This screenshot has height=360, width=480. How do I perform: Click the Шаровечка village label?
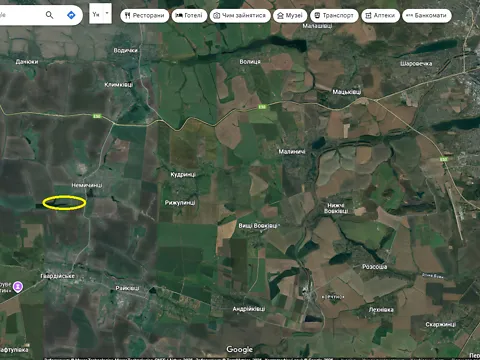click(416, 64)
